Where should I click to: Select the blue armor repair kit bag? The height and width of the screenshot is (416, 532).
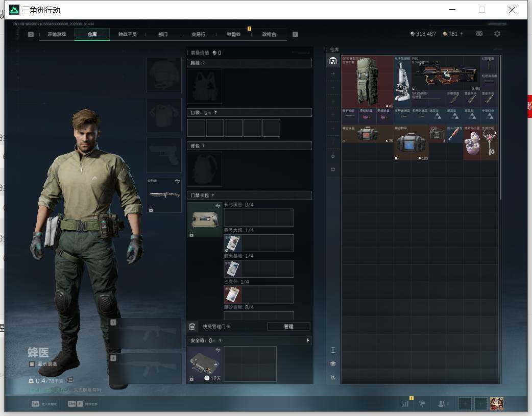click(x=411, y=143)
